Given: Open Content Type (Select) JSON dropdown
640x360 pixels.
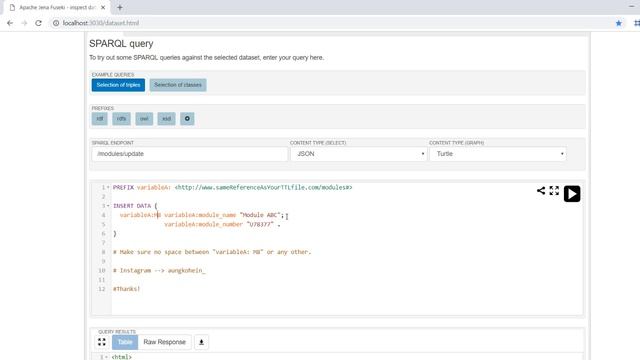Looking at the screenshot, I should point(358,154).
